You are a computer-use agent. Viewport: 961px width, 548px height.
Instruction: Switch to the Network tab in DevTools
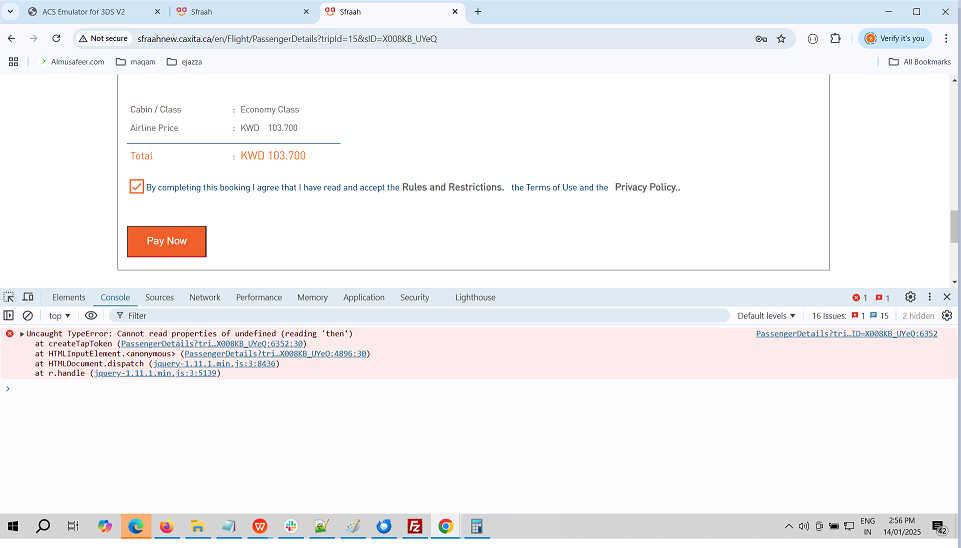coord(204,297)
